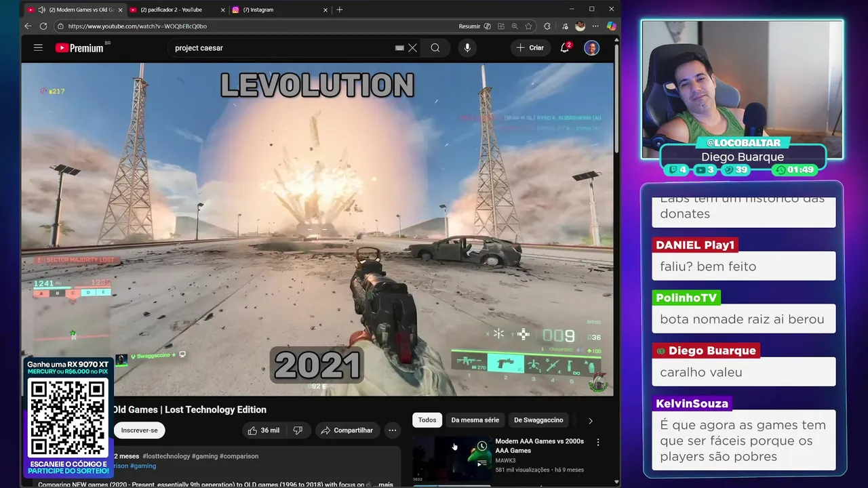The width and height of the screenshot is (868, 488).
Task: Like the video with 36 mil
Action: click(x=264, y=430)
